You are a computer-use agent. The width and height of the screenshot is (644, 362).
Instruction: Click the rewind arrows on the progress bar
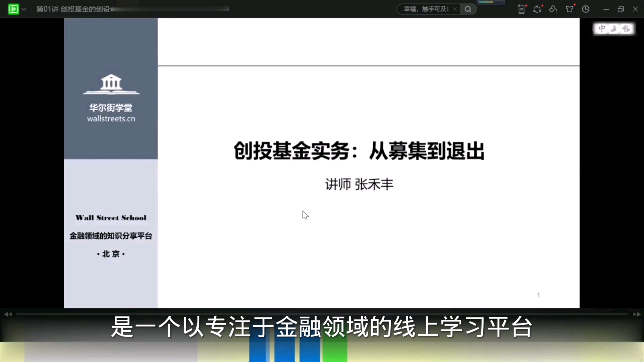tap(8, 314)
